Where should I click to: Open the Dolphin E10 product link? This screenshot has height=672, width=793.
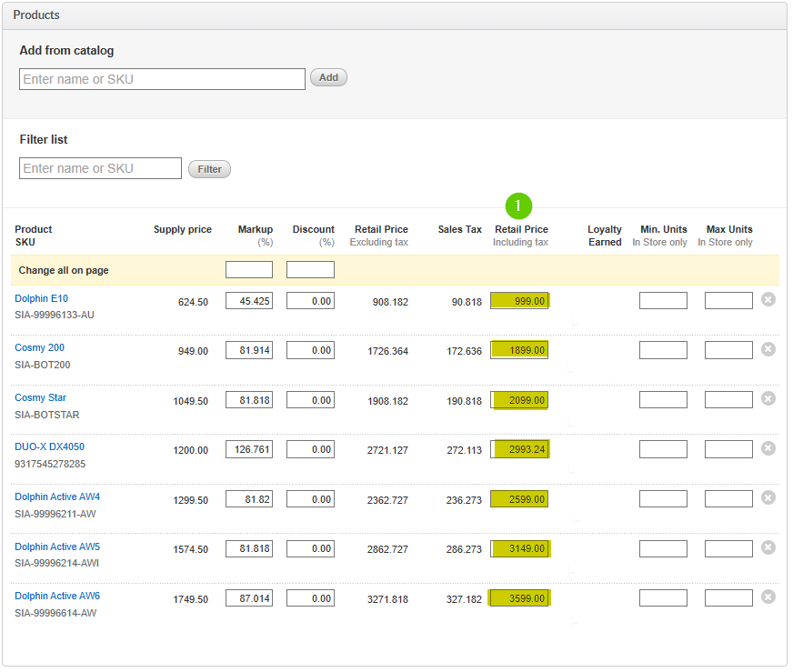point(41,299)
